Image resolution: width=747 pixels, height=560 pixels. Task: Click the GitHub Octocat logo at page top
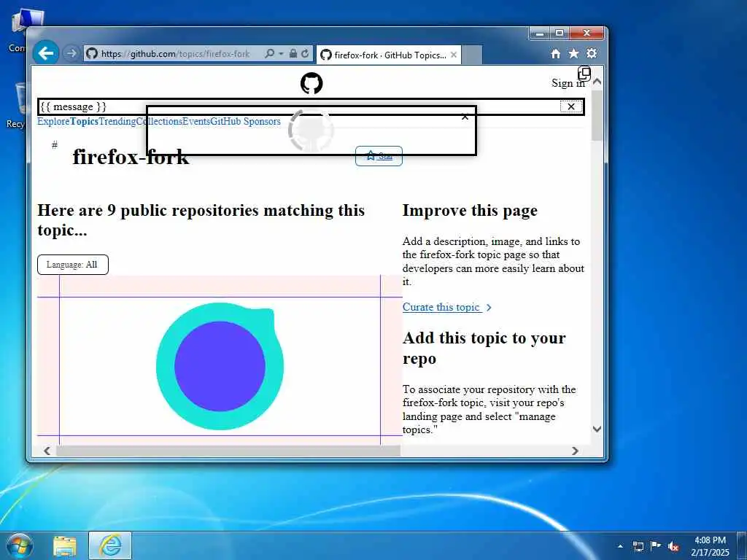point(311,83)
